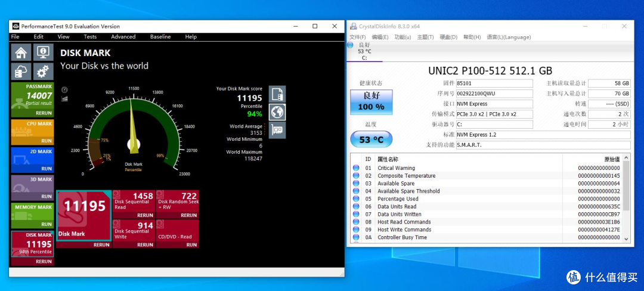Click the status orb for Host Read Commands
The image size is (644, 291).
355,222
